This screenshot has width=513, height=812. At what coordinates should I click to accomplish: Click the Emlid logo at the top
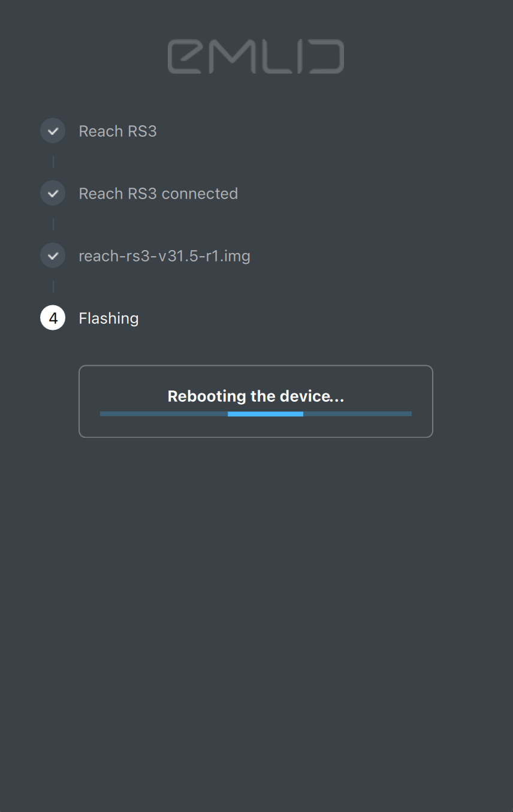point(256,56)
